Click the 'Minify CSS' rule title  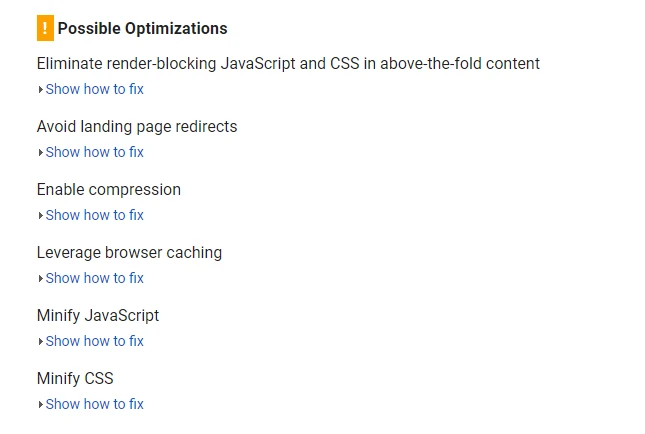coord(75,379)
